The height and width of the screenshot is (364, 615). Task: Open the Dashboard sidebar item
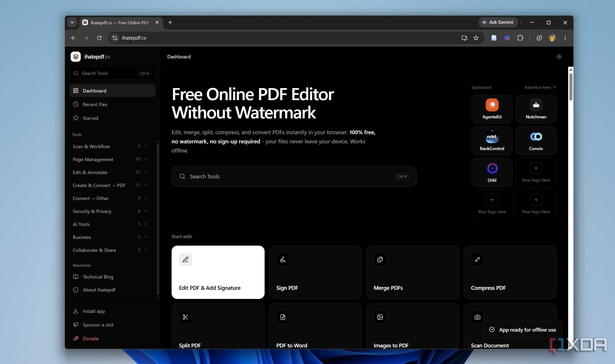coord(112,91)
